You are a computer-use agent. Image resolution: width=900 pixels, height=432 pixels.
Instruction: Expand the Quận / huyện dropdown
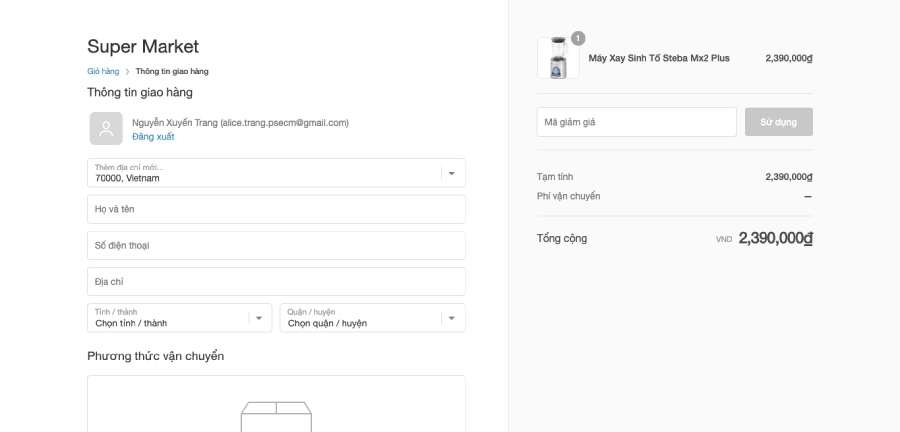pos(373,318)
